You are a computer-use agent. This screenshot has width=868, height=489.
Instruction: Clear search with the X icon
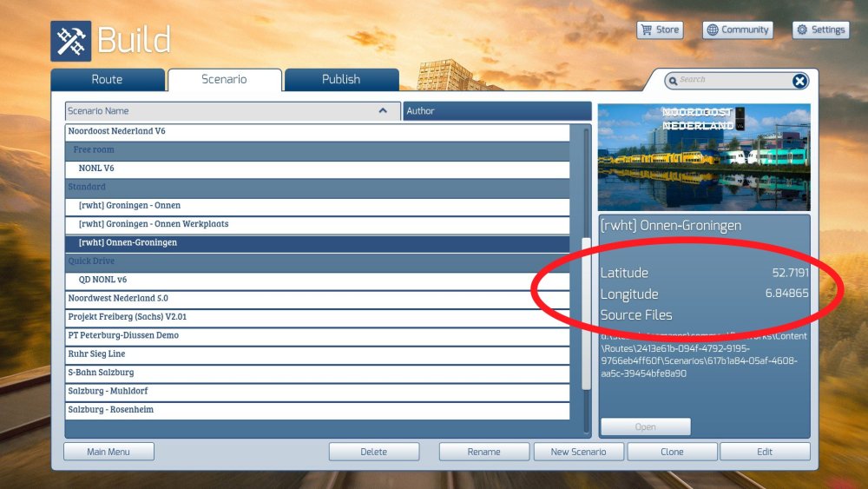point(799,81)
